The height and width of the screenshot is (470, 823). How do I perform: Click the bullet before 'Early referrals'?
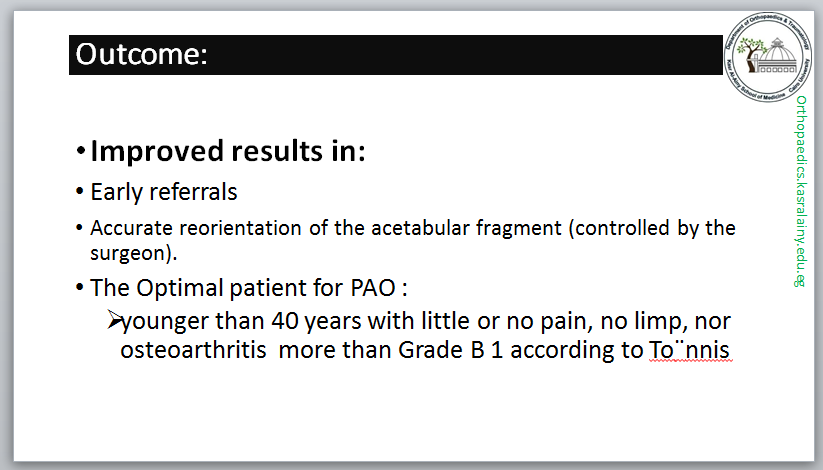pyautogui.click(x=80, y=192)
